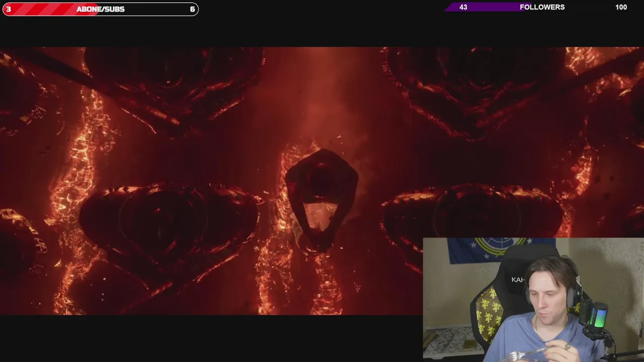Screen dimensions: 644x362
Task: Click the streamer webcam overlay
Action: [533, 300]
